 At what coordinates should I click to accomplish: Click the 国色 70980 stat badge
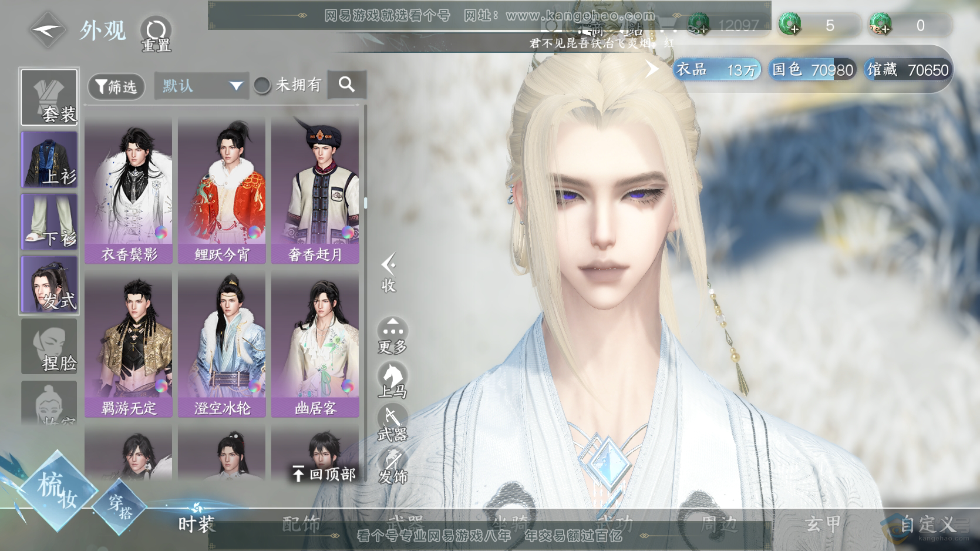point(813,70)
